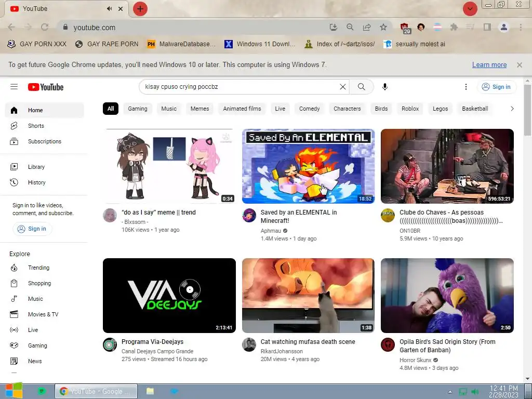
Task: Open Shorts in the sidebar
Action: point(45,126)
